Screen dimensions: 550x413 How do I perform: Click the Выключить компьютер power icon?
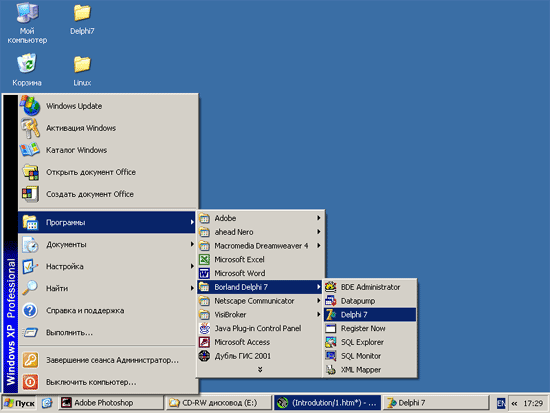31,382
